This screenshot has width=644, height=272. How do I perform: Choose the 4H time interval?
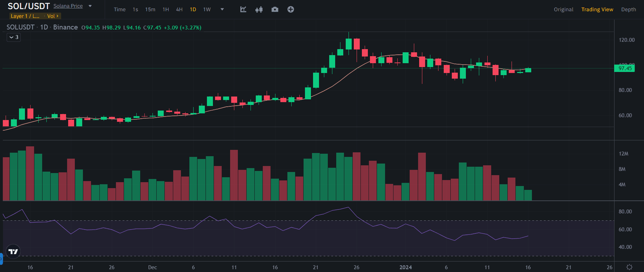pos(179,9)
